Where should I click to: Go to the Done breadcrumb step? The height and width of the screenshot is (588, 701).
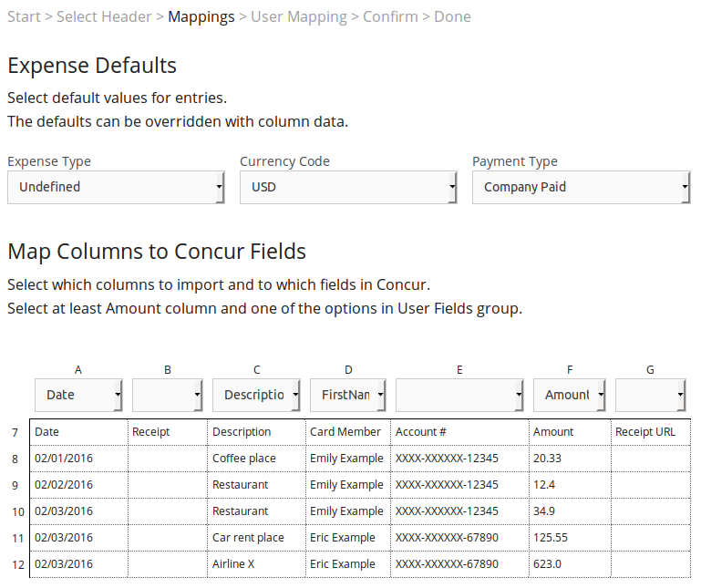452,17
